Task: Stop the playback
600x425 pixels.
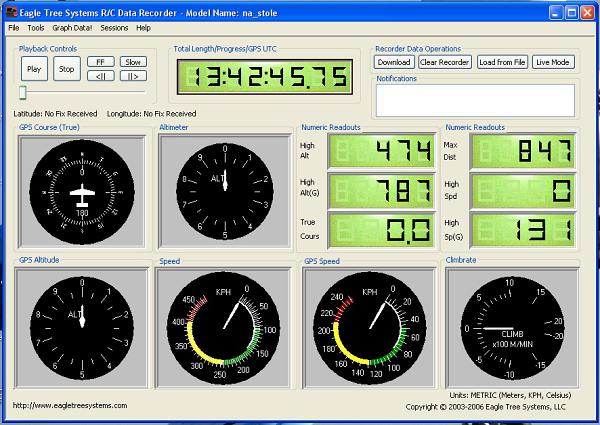Action: tap(66, 69)
